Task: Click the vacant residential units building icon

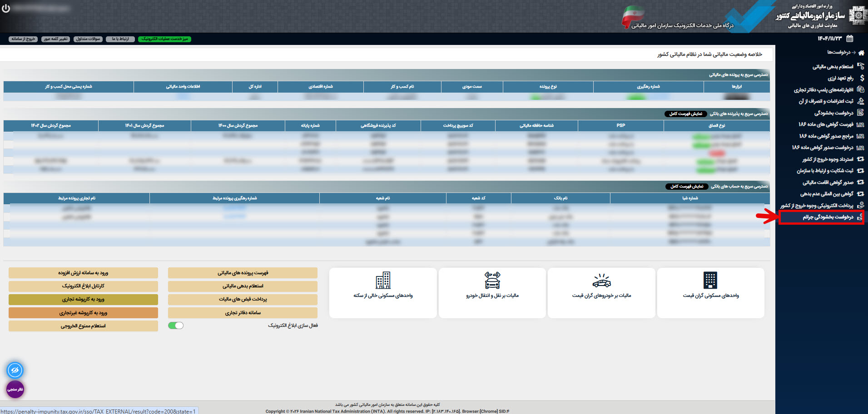Action: coord(383,281)
